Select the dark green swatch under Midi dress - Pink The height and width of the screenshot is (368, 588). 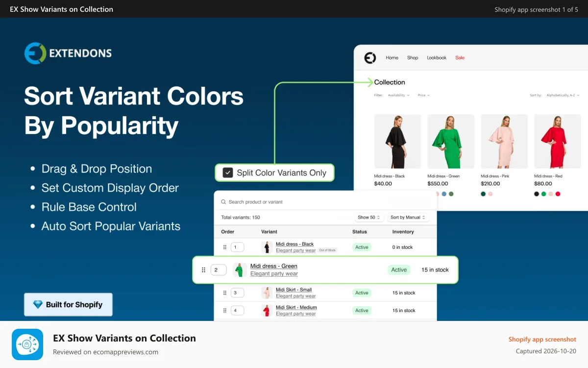(483, 194)
